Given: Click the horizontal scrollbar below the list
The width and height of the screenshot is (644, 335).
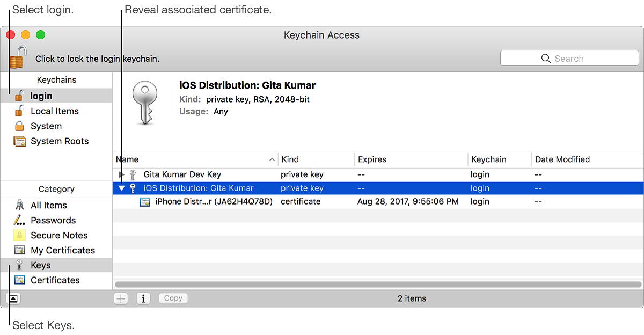Looking at the screenshot, I should coord(378,285).
